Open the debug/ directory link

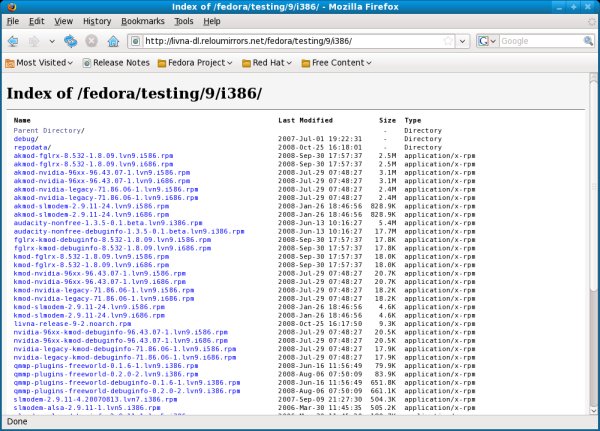[26, 139]
